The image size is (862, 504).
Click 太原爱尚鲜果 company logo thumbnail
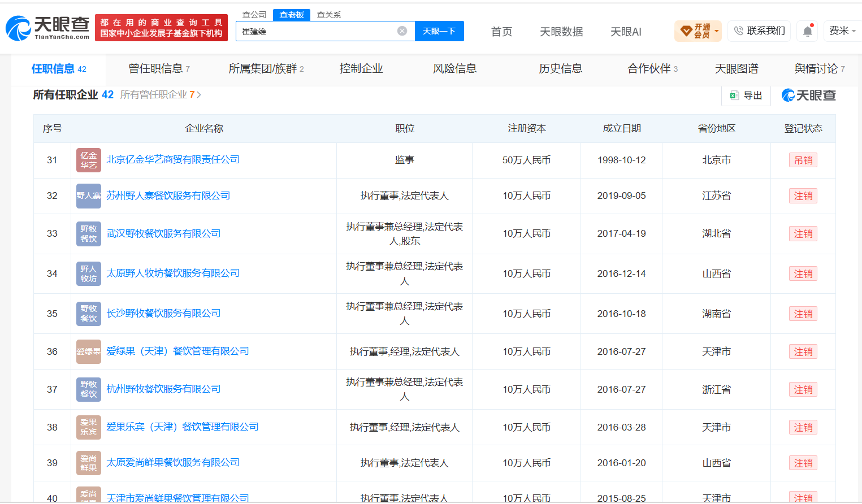coord(89,463)
